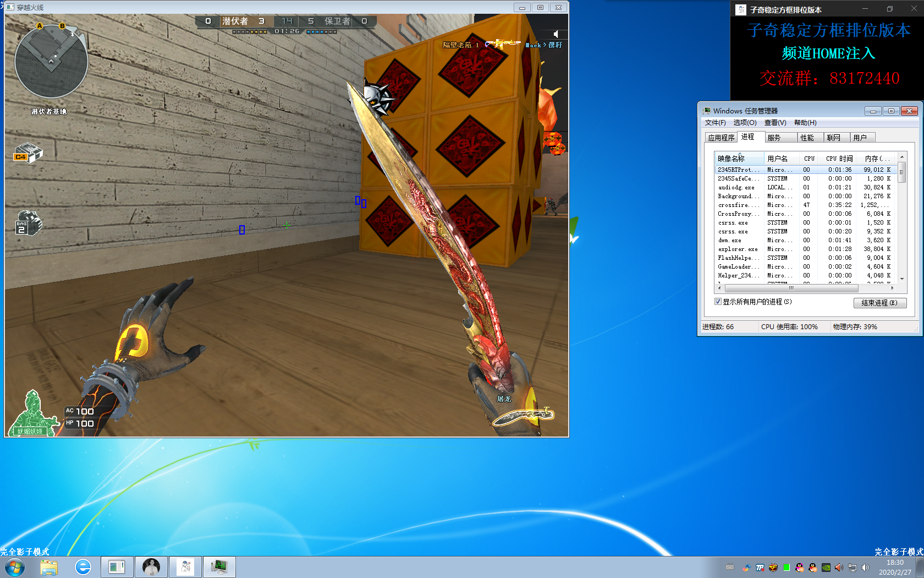
Task: Switch to the 用户 tab
Action: [862, 138]
